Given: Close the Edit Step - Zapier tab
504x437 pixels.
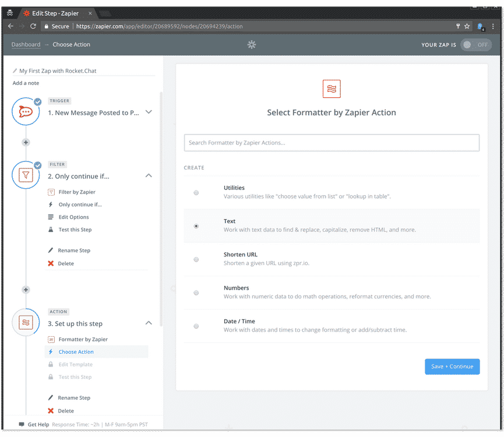Looking at the screenshot, I should click(90, 13).
